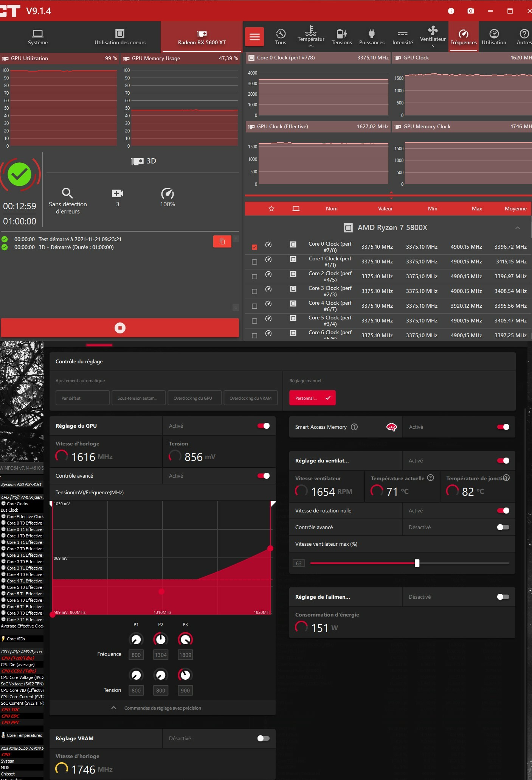Click the green test status checkmark
The image size is (532, 780).
20,174
